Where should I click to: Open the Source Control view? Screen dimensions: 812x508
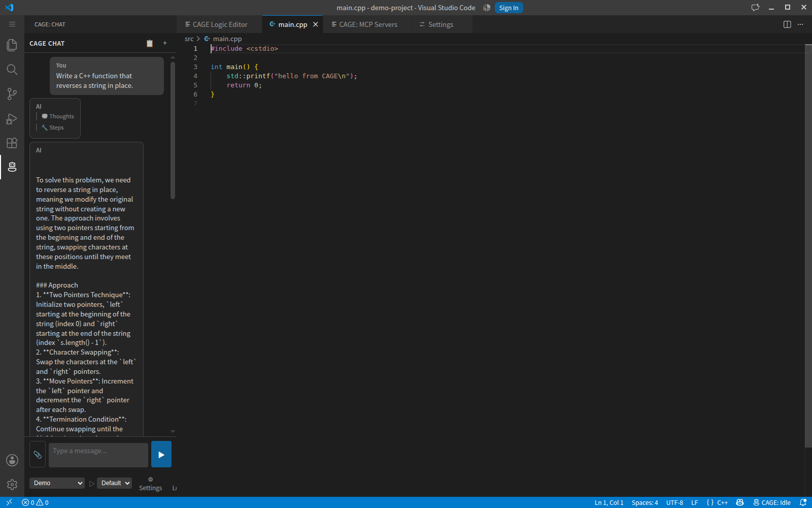point(12,94)
